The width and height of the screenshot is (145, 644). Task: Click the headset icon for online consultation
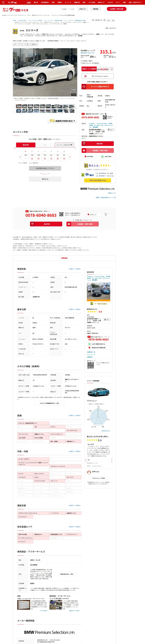(84, 87)
